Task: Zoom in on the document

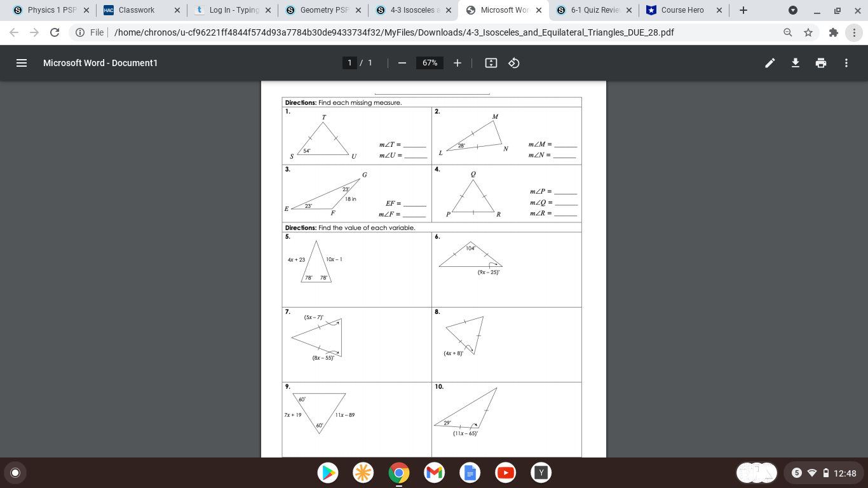Action: point(456,63)
